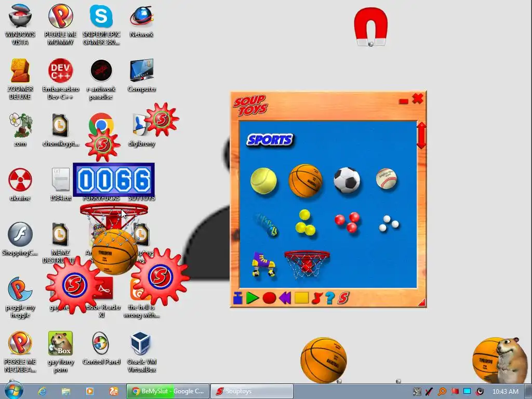Select the Oracle VM VirtualBox icon
Screen dimensions: 532x399
(141, 352)
